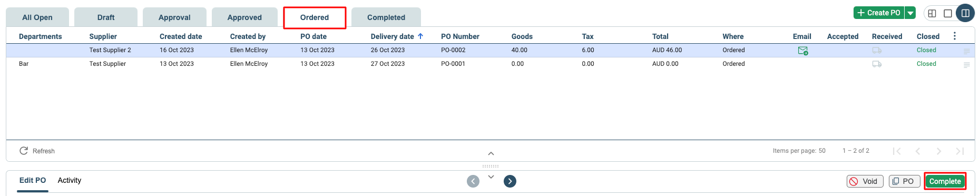Open the column options three-dot menu
980x196 pixels.
coord(955,36)
